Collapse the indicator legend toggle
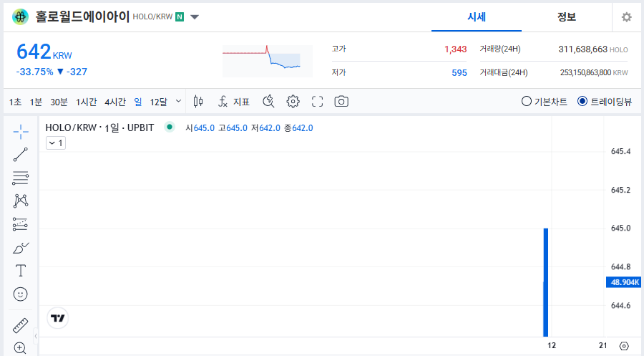The height and width of the screenshot is (356, 644). pos(56,143)
